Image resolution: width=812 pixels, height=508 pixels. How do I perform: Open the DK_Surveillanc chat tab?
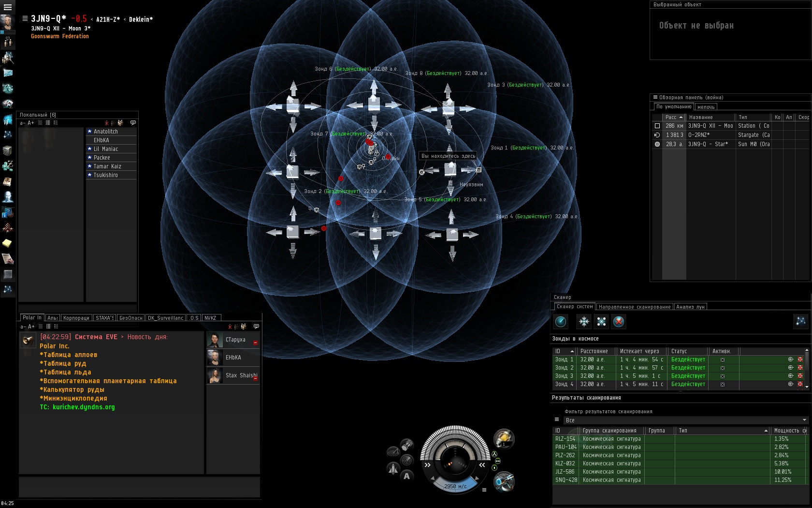[x=165, y=318]
